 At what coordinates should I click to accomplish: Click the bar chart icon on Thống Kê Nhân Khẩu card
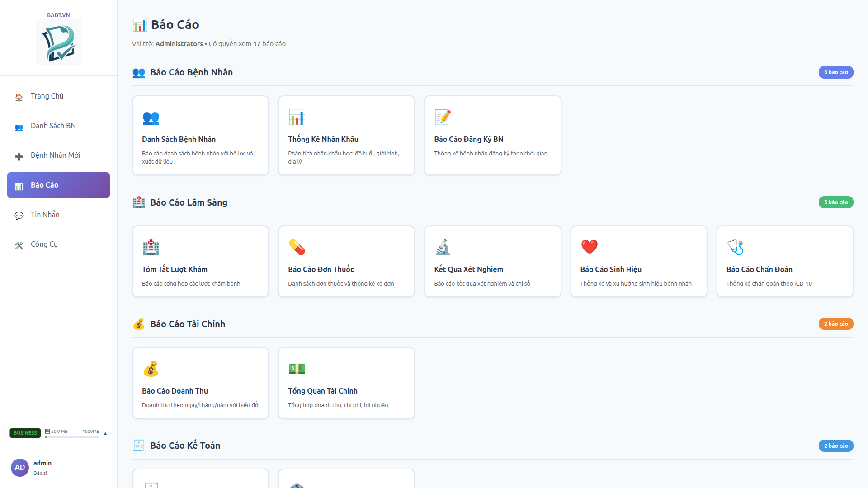pyautogui.click(x=297, y=117)
